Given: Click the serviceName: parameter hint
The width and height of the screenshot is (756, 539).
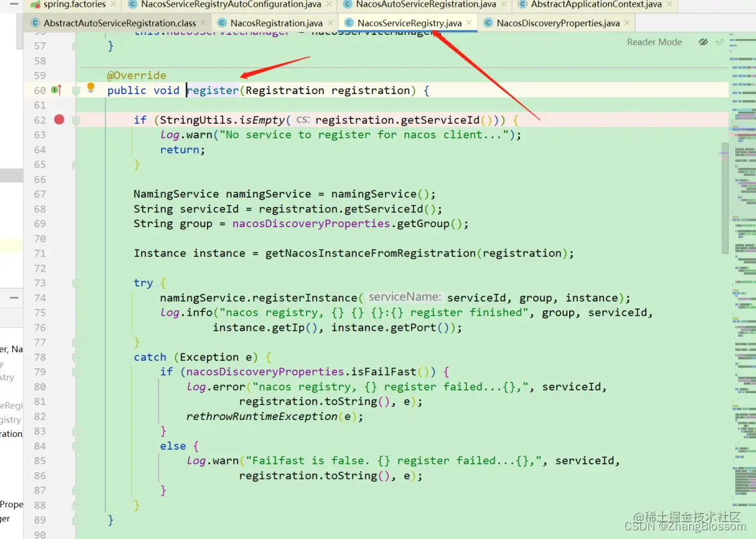Looking at the screenshot, I should coord(405,297).
